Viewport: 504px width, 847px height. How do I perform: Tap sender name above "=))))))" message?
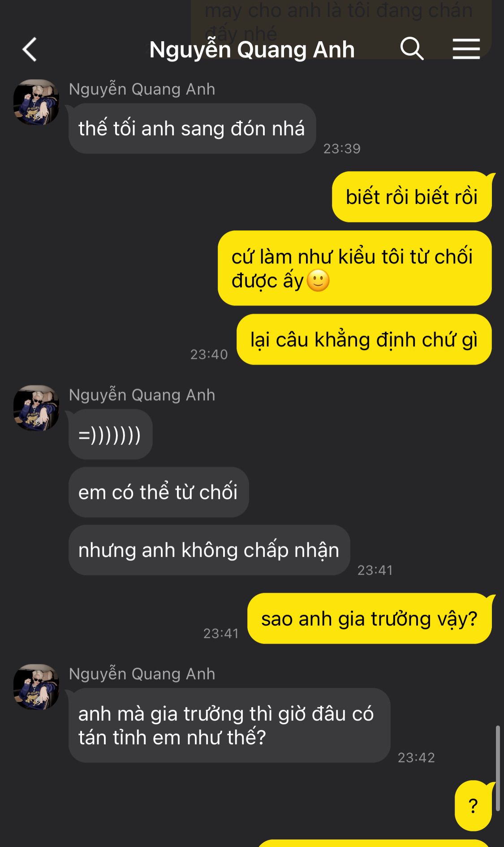142,395
